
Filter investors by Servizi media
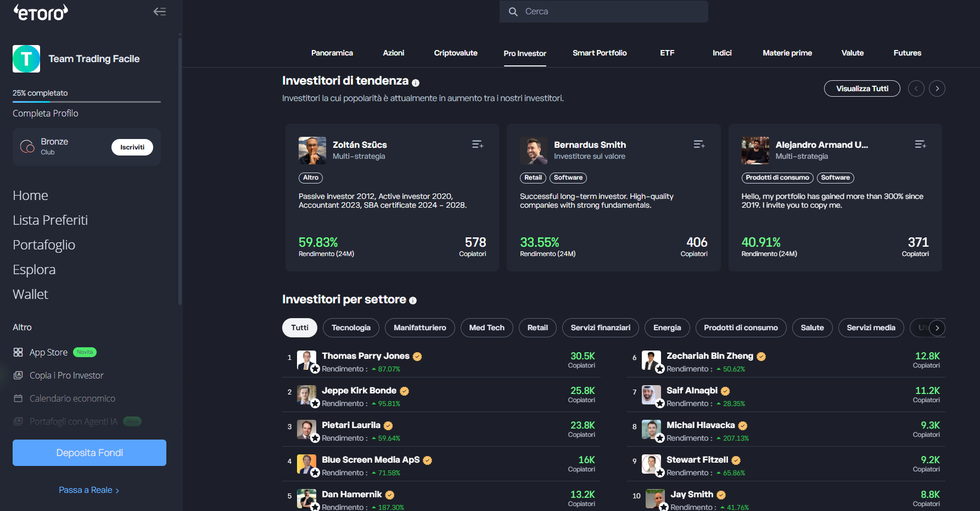pos(871,327)
